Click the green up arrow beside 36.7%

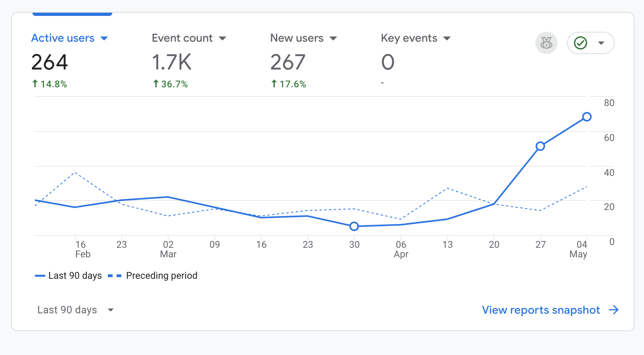pos(156,84)
